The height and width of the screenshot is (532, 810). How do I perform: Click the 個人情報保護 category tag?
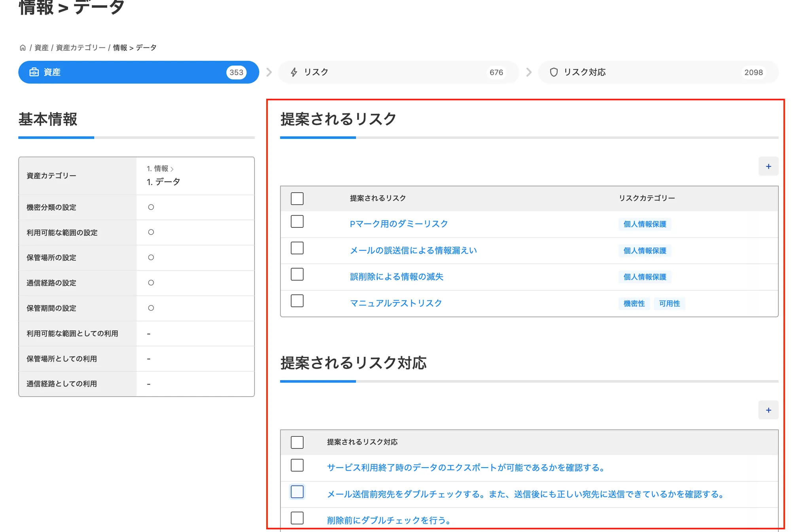pyautogui.click(x=645, y=224)
